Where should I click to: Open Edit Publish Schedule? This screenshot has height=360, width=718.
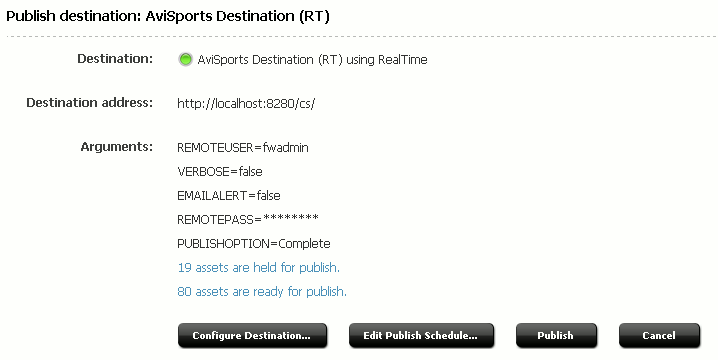(x=421, y=335)
